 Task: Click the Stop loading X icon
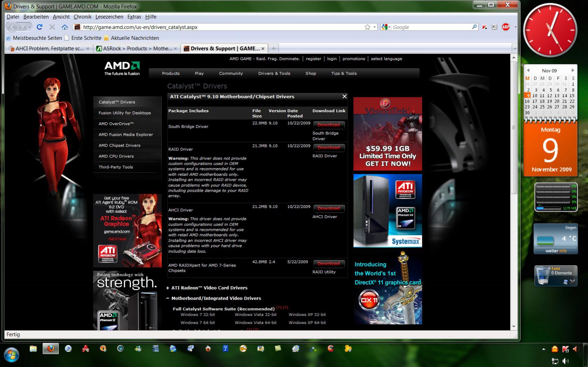click(x=52, y=27)
